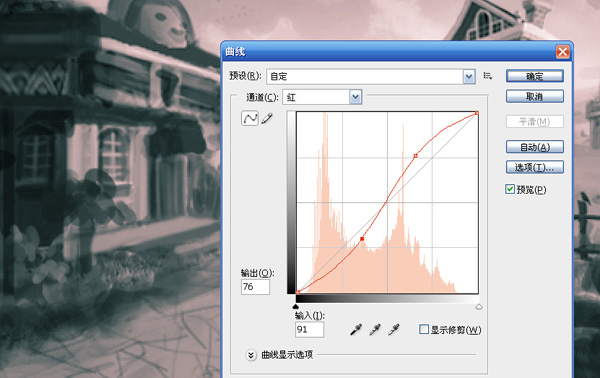Pick the gray point eyedropper
Image resolution: width=600 pixels, height=378 pixels.
tap(375, 329)
